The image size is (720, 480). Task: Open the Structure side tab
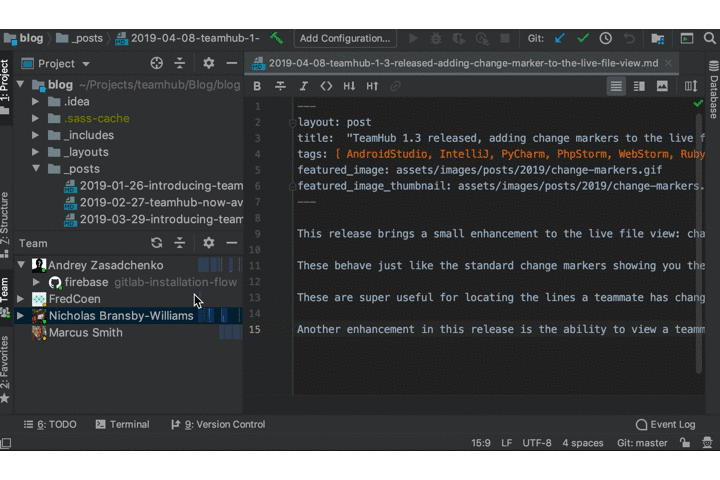pyautogui.click(x=5, y=225)
